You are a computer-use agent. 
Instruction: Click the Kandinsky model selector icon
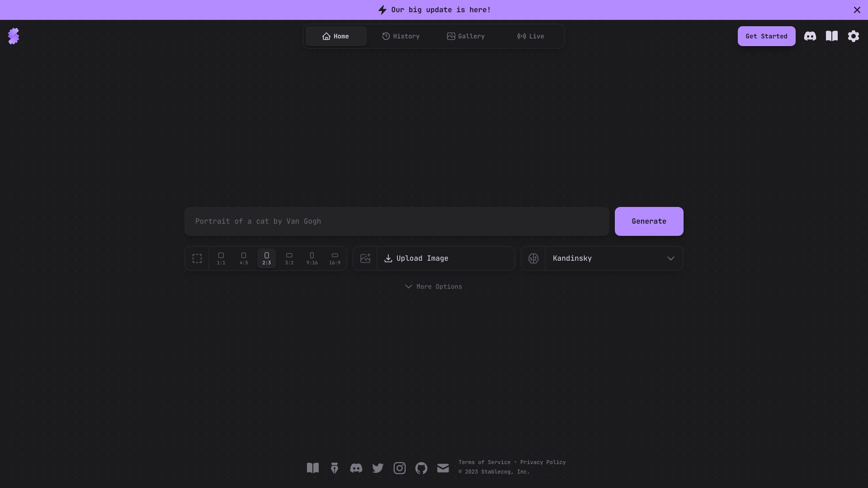click(x=533, y=258)
